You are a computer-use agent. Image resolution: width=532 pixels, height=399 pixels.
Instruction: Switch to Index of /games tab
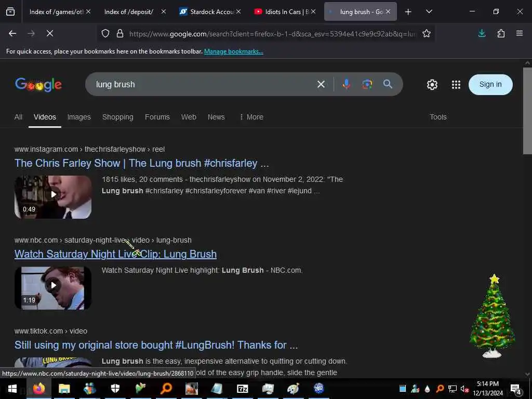(56, 11)
